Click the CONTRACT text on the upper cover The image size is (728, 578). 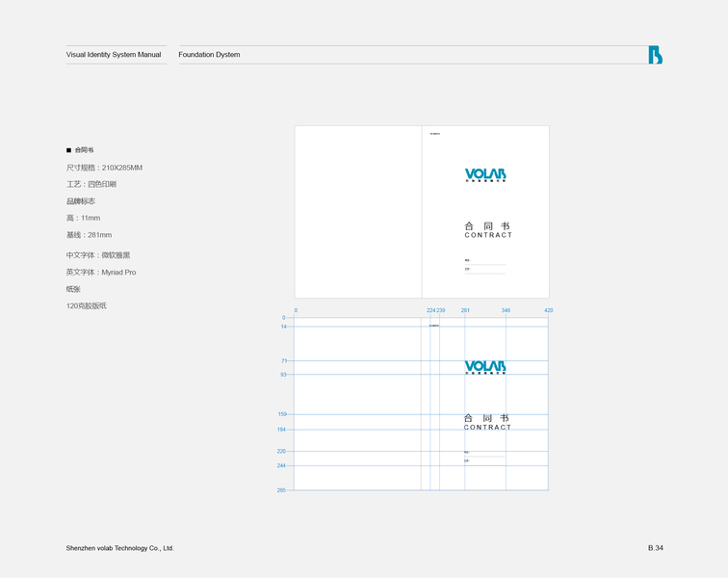pyautogui.click(x=488, y=235)
